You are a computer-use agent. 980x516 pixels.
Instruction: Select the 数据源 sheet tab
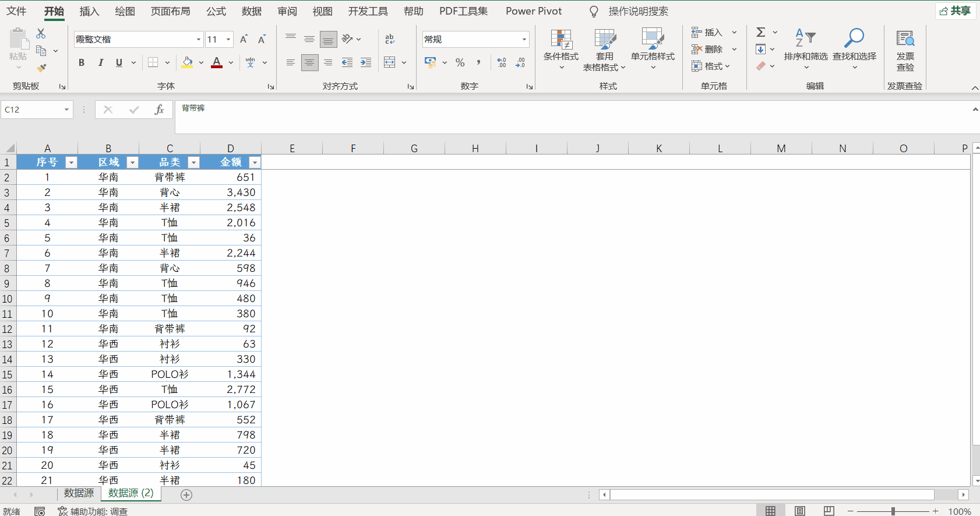[79, 493]
